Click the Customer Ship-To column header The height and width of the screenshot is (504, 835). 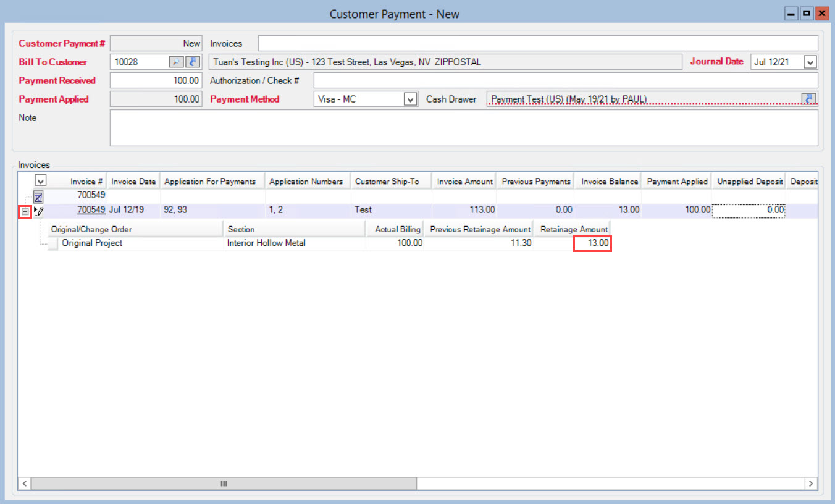coord(391,182)
